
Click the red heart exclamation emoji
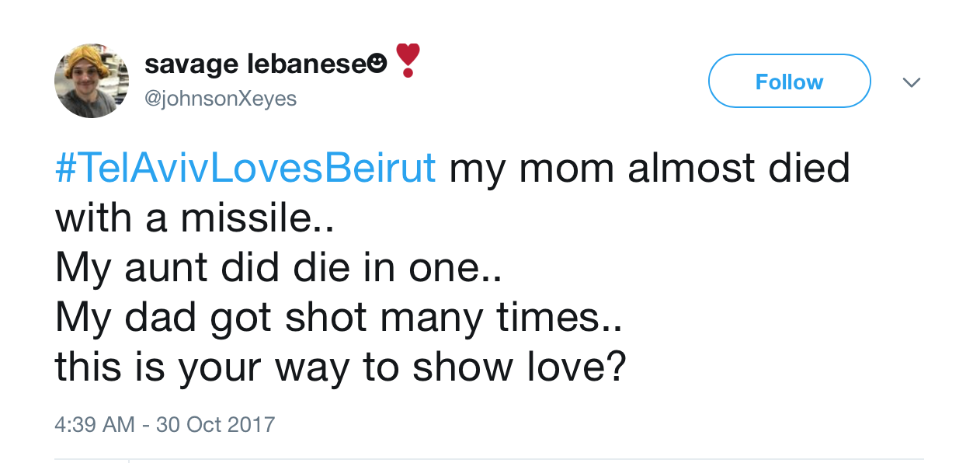[x=408, y=61]
